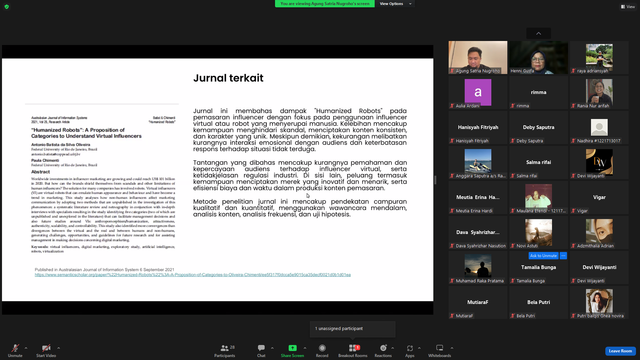This screenshot has height=360, width=640.
Task: Click the green encryption shield icon
Action: coord(7,7)
